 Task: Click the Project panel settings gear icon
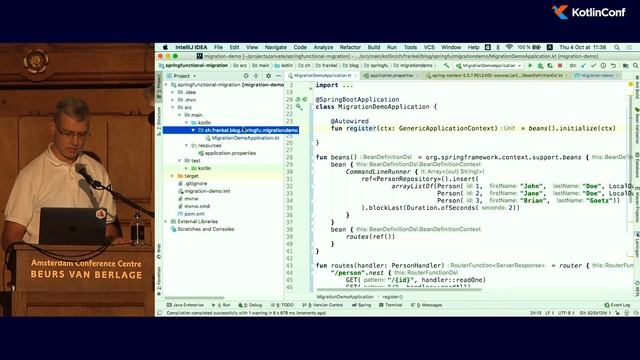pyautogui.click(x=268, y=76)
